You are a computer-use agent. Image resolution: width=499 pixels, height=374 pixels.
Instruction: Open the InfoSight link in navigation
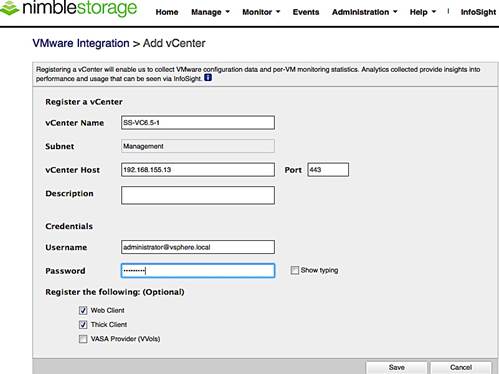point(478,12)
